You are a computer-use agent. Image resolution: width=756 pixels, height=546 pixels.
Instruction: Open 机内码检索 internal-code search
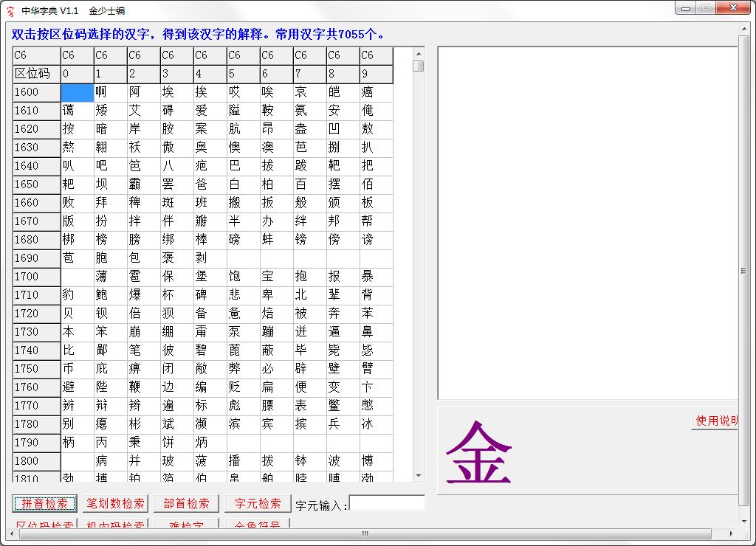117,524
